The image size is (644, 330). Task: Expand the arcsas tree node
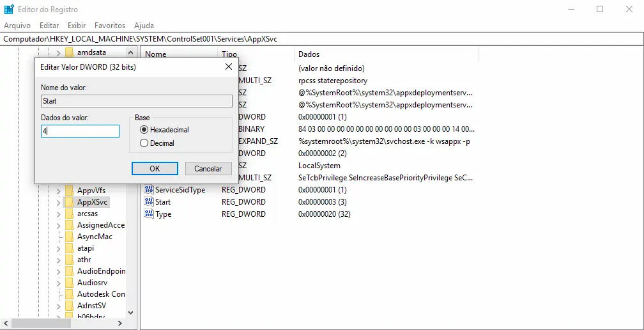click(58, 214)
